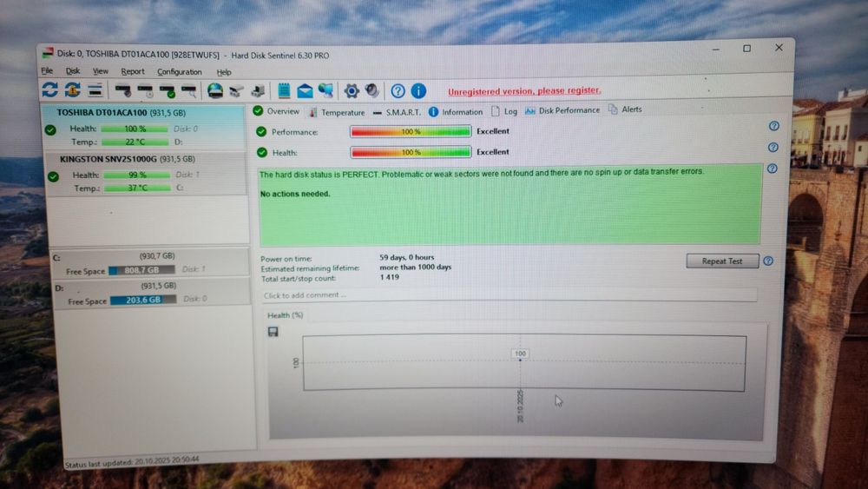Click the green check beside TOSHIBA Health

point(50,129)
